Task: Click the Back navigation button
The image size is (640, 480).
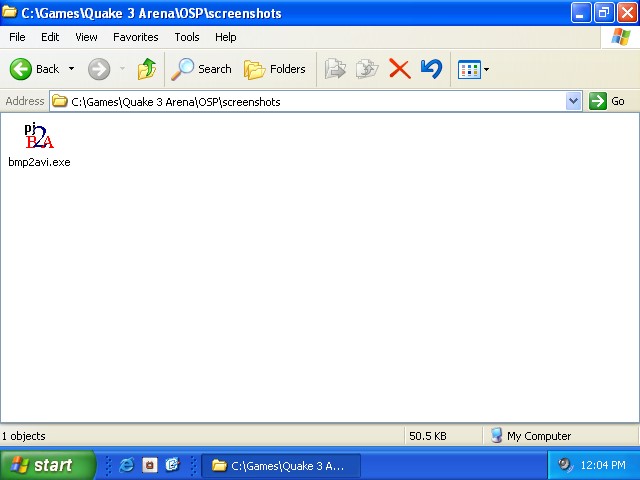Action: click(x=35, y=69)
